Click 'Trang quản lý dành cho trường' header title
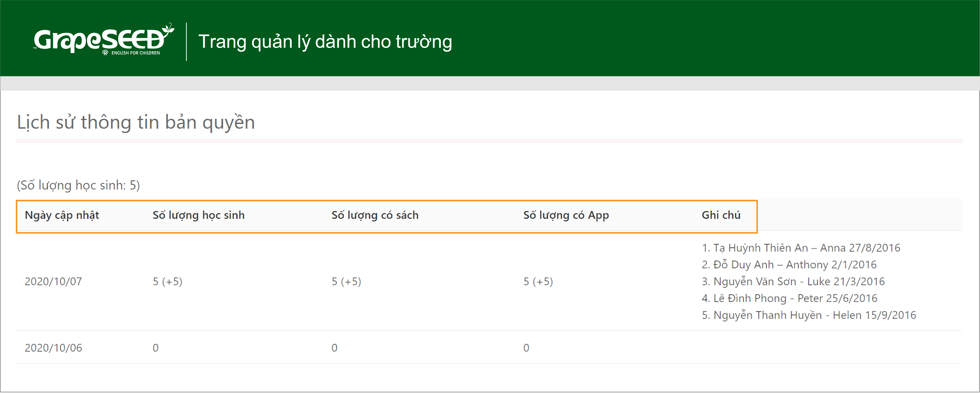Screen dimensions: 980x393 pyautogui.click(x=325, y=42)
